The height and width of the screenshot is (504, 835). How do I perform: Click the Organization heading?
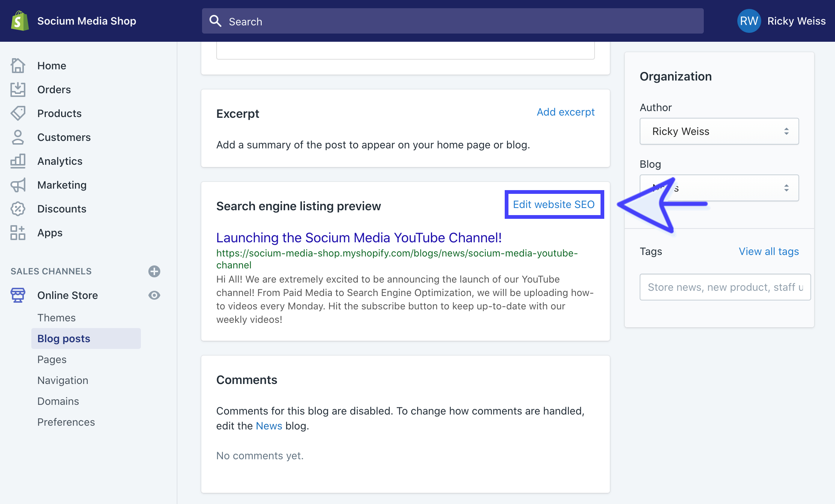(x=675, y=76)
